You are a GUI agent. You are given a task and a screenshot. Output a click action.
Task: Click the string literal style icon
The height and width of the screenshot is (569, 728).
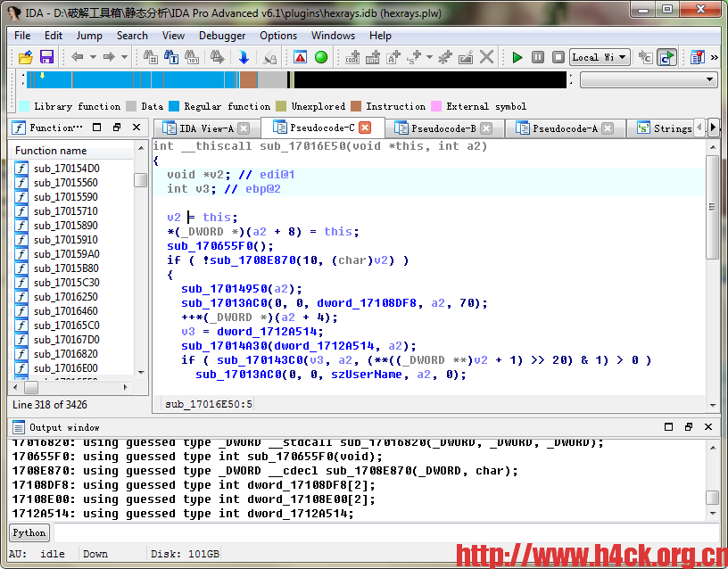(414, 57)
